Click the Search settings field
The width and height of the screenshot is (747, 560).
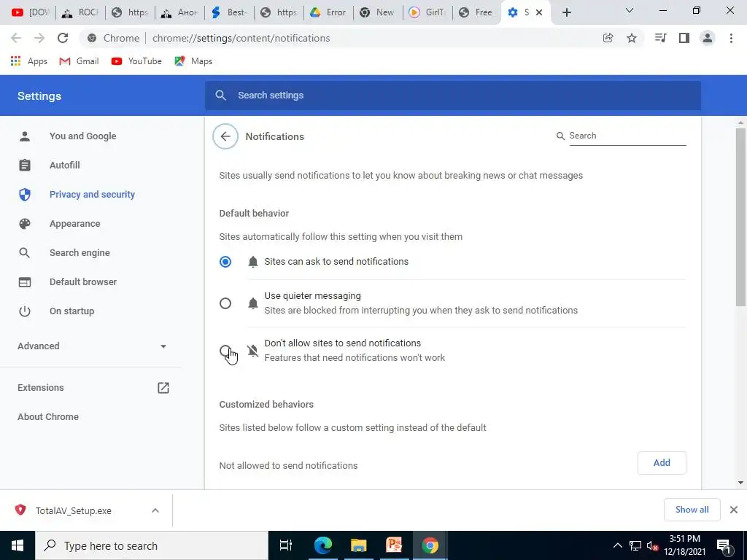452,96
